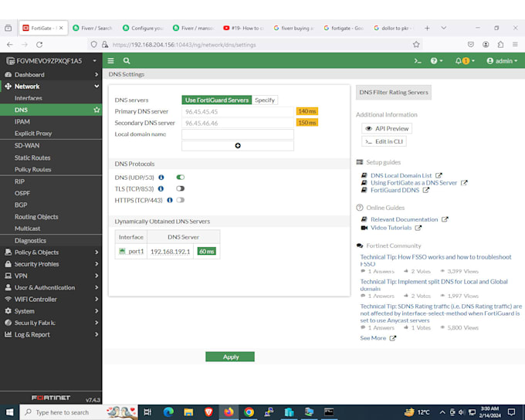Open the CLI console icon in header
Screen dimensions: 525x420
pos(418,61)
